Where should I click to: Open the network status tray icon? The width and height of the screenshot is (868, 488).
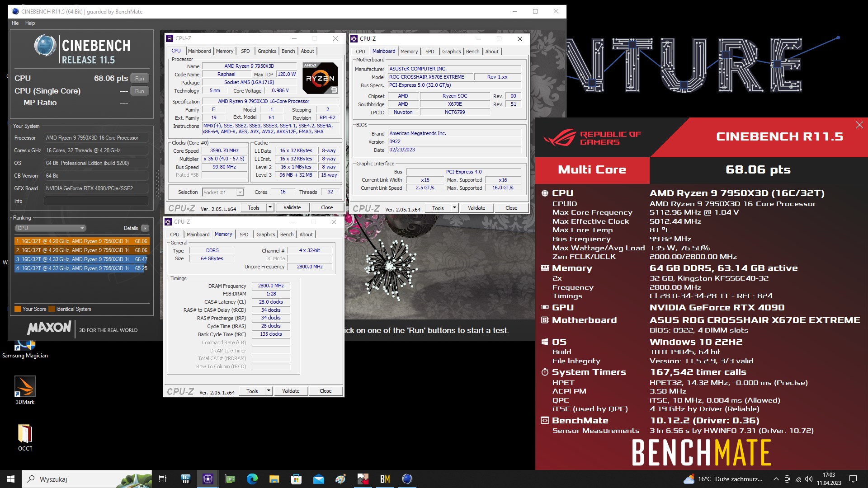798,479
